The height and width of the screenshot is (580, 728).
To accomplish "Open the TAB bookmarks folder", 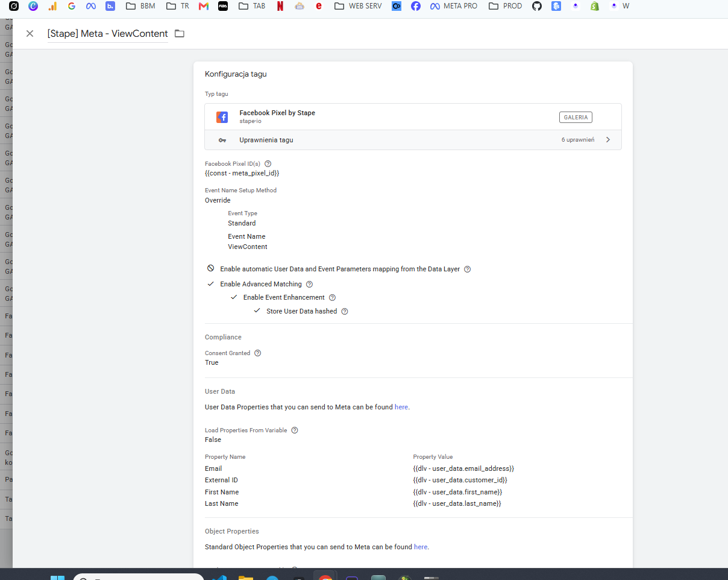I will click(x=252, y=6).
